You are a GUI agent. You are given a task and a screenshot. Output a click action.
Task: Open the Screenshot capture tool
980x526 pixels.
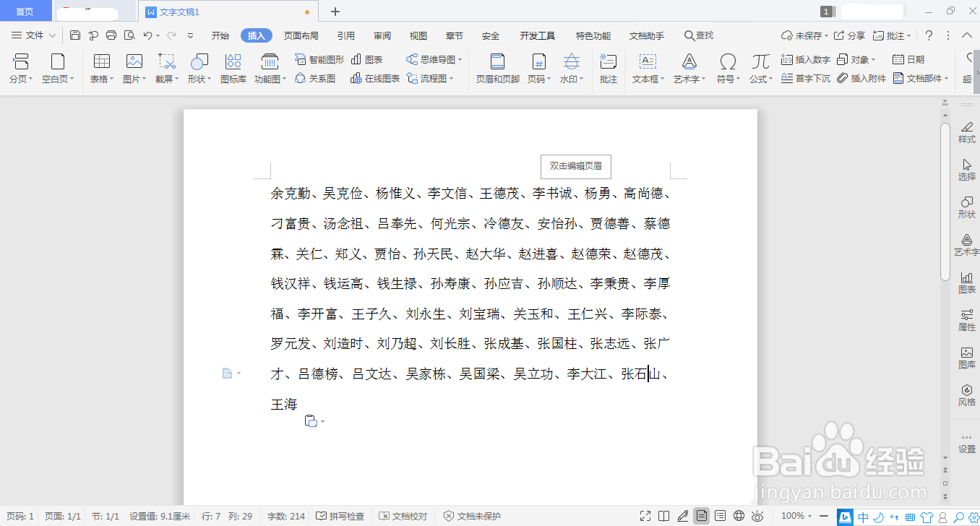[x=166, y=69]
